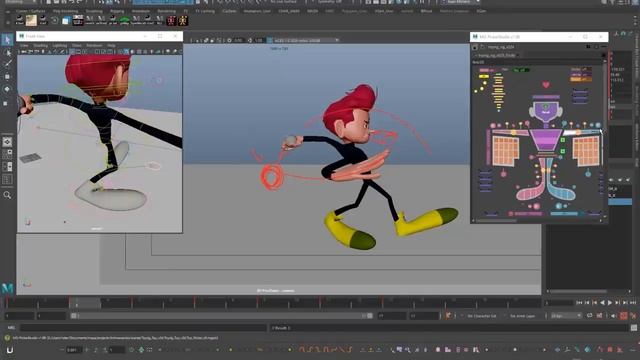The width and height of the screenshot is (640, 360).
Task: Click the current frame input field near playback controls
Action: click(x=558, y=303)
